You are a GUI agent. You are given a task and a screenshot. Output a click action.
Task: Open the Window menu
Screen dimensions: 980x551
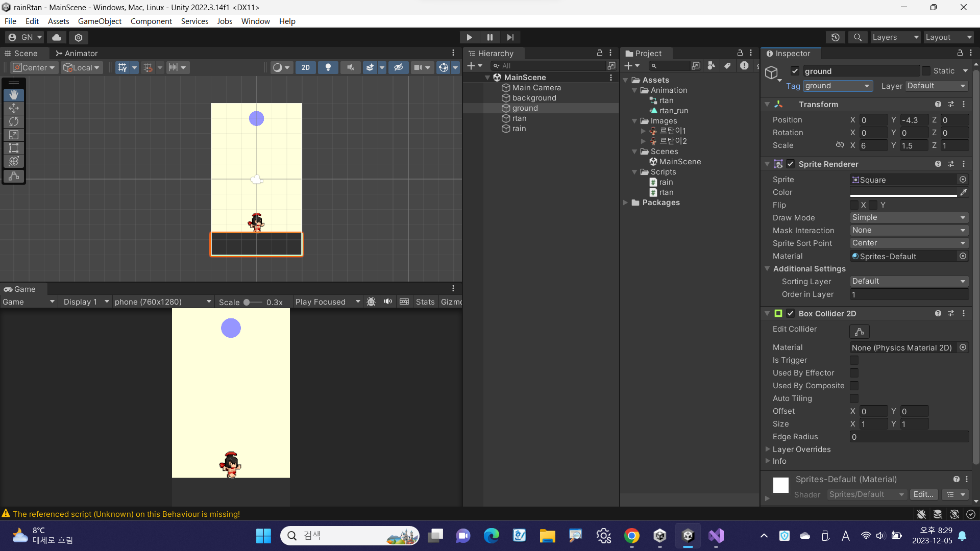point(255,21)
